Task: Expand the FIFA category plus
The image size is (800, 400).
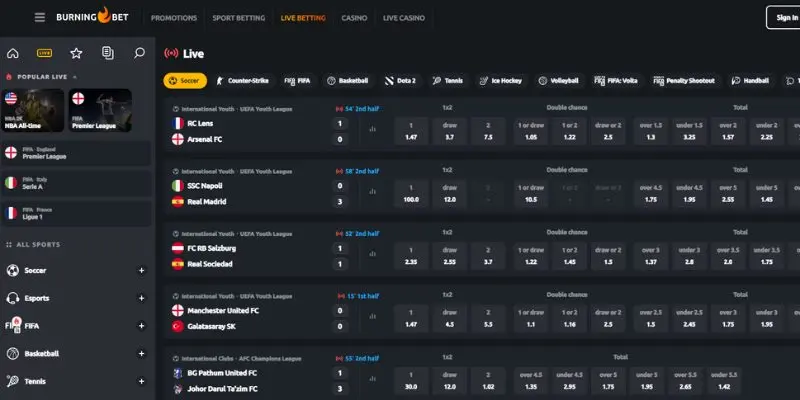Action: tap(142, 326)
